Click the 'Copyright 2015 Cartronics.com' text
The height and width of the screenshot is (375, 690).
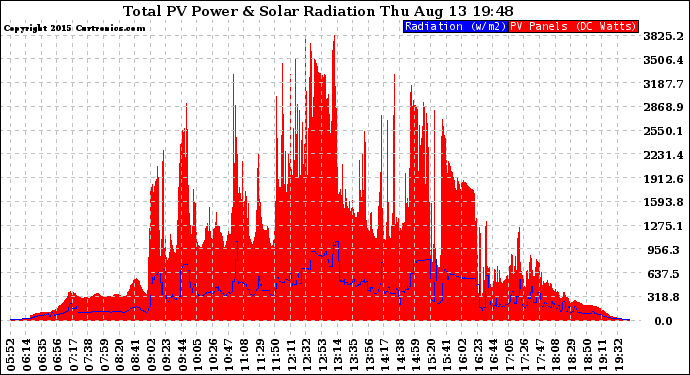[74, 28]
